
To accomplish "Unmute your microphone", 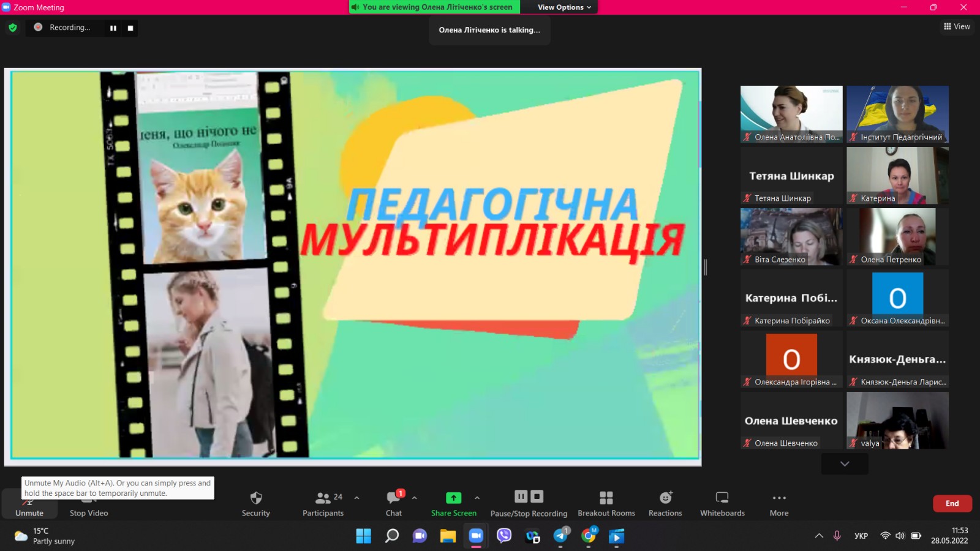I will point(29,502).
